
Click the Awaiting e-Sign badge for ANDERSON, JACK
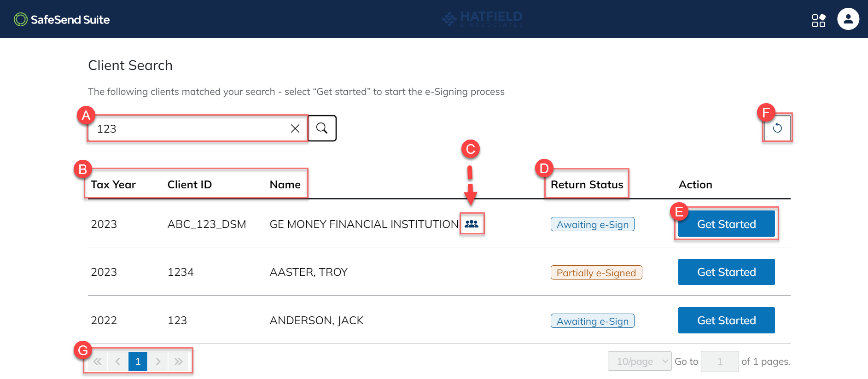[592, 321]
